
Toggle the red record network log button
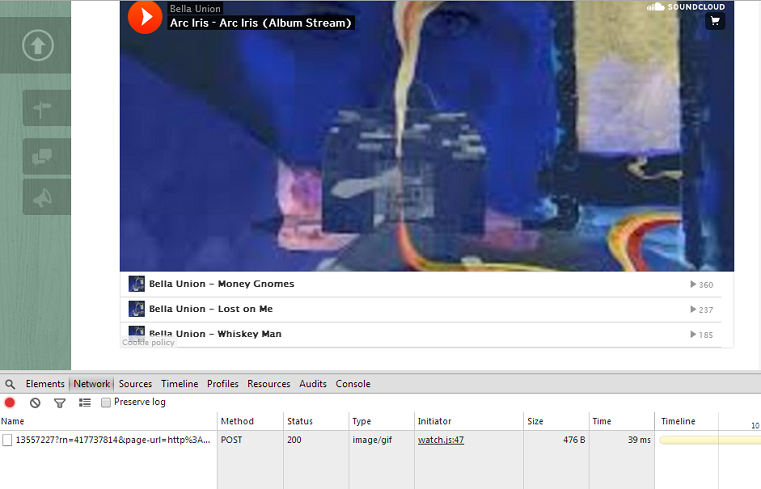point(10,402)
